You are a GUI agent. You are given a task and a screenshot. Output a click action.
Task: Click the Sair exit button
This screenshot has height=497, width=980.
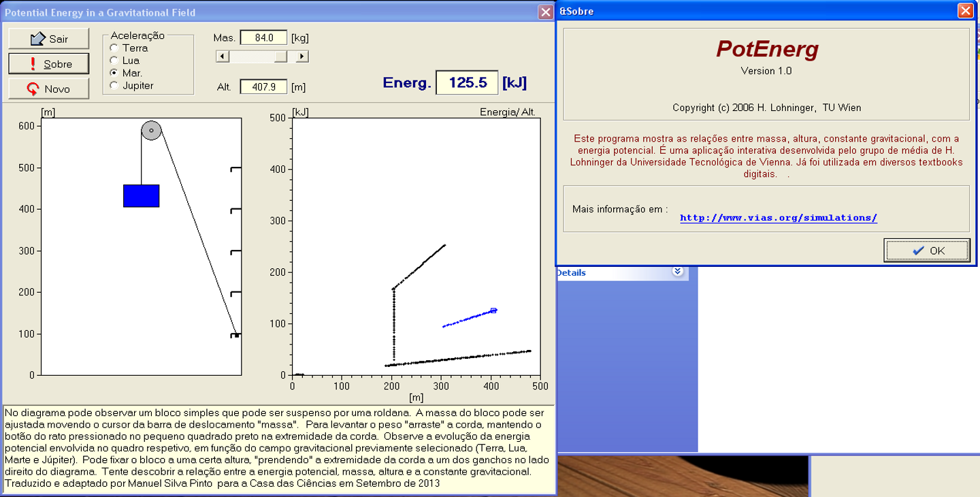48,39
